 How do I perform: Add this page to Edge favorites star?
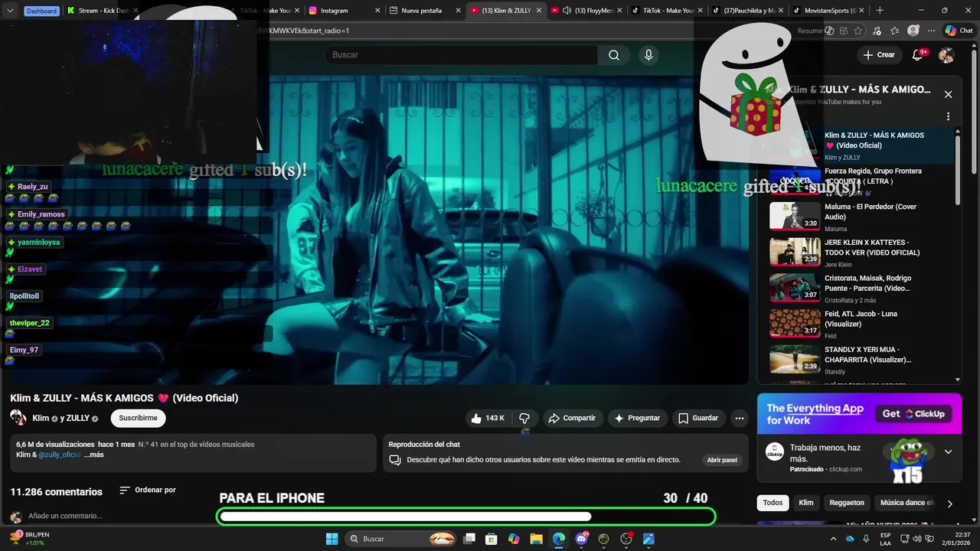[x=857, y=31]
